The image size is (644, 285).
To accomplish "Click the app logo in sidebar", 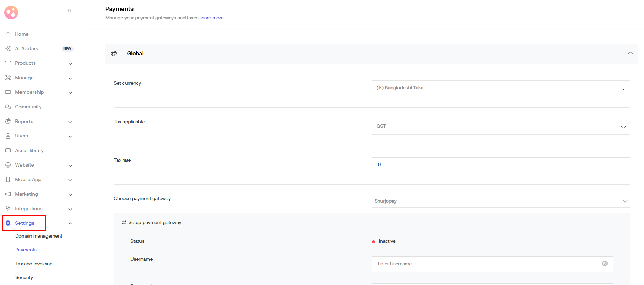I will click(x=11, y=12).
